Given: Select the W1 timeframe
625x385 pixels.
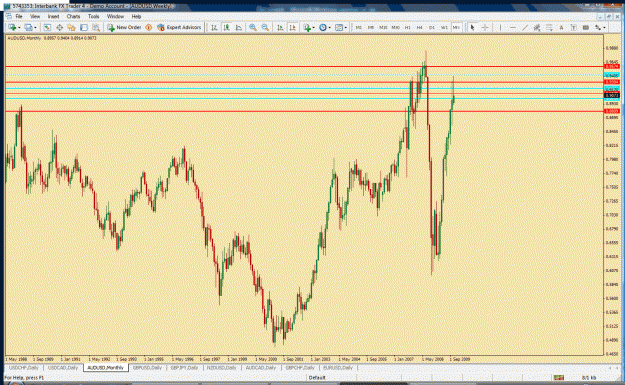Looking at the screenshot, I should click(444, 28).
